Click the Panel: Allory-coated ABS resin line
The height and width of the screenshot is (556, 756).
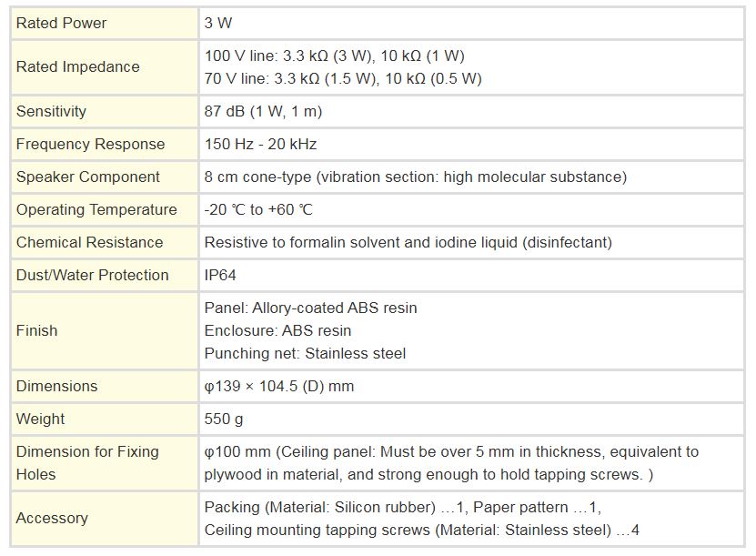pyautogui.click(x=310, y=308)
